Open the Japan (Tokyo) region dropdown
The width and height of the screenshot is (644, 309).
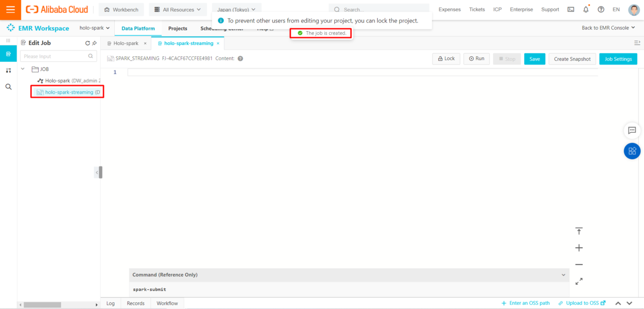coord(237,10)
